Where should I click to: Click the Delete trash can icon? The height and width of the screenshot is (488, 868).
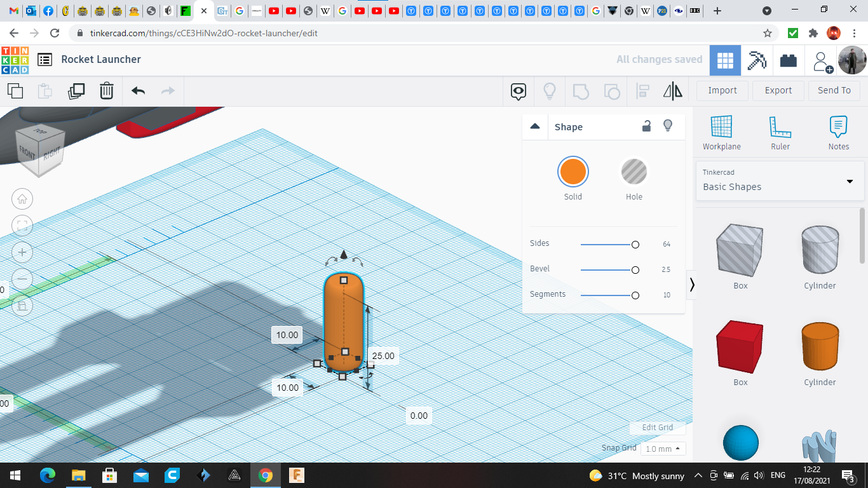[x=107, y=91]
